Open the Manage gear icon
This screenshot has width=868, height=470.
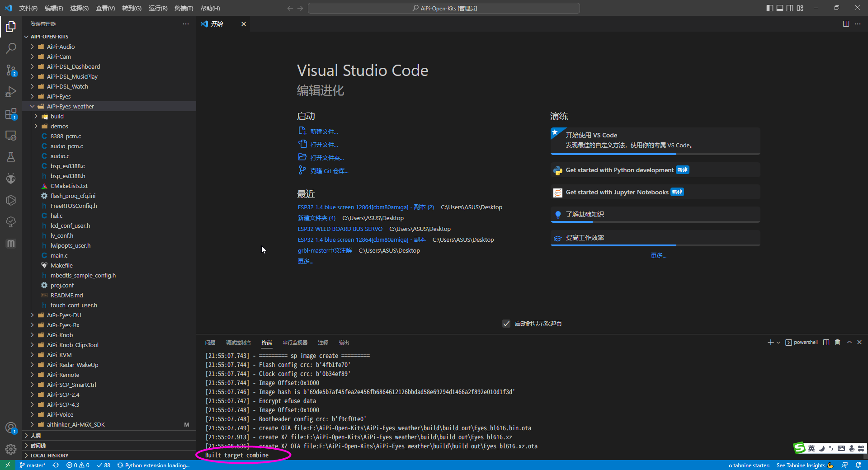coord(11,449)
